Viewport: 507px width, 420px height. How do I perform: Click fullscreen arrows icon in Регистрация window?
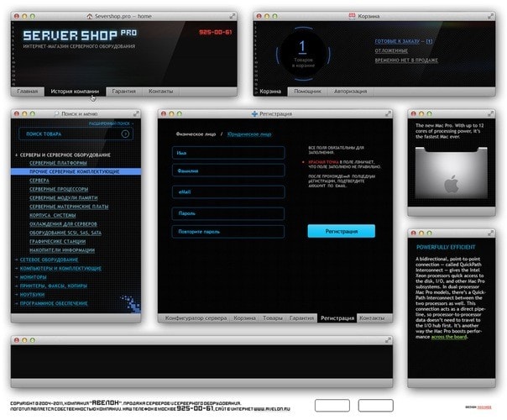pos(388,114)
